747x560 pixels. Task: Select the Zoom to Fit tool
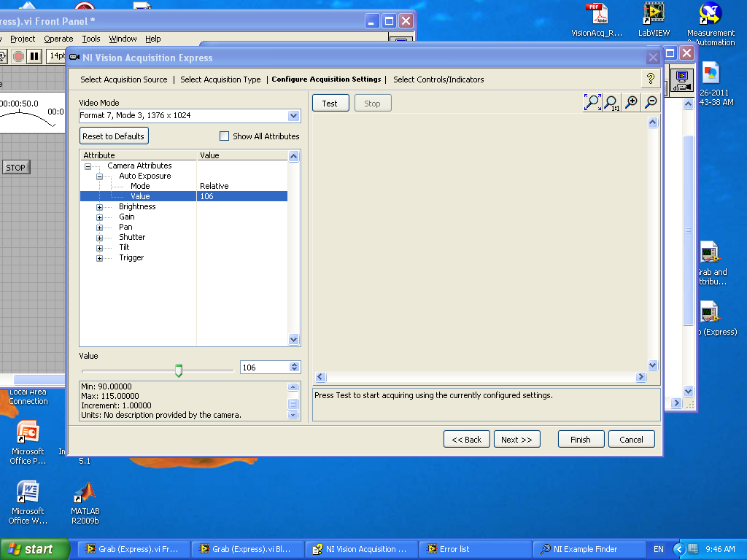(x=592, y=102)
